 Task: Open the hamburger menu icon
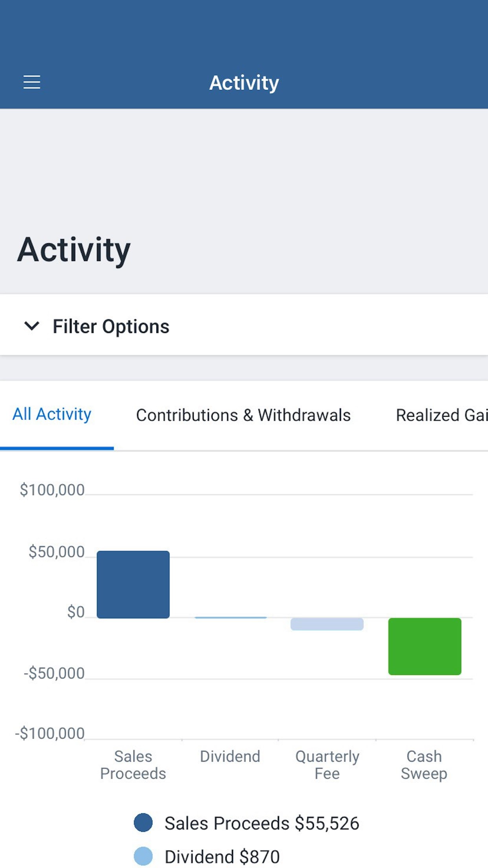tap(32, 82)
